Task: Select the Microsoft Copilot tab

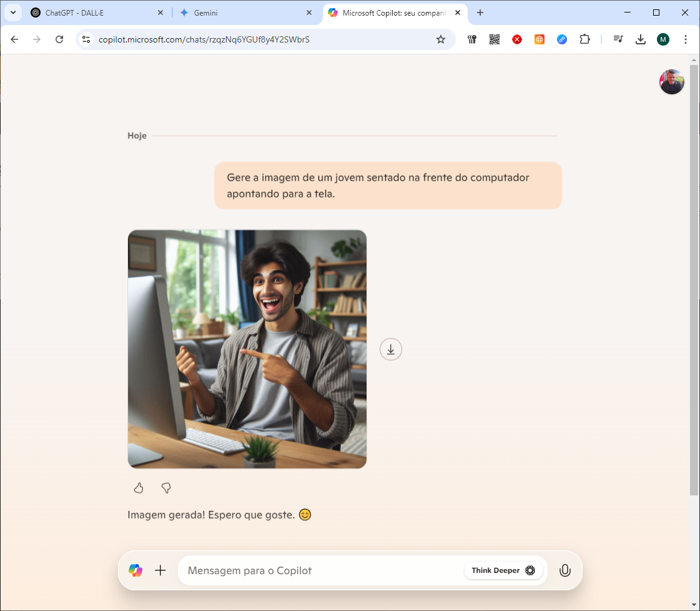Action: click(x=394, y=13)
